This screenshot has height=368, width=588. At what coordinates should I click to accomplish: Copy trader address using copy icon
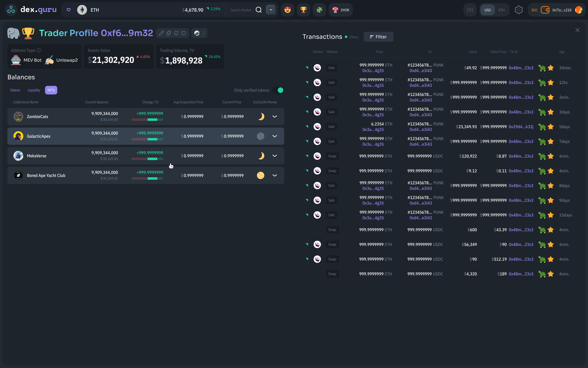click(x=169, y=33)
